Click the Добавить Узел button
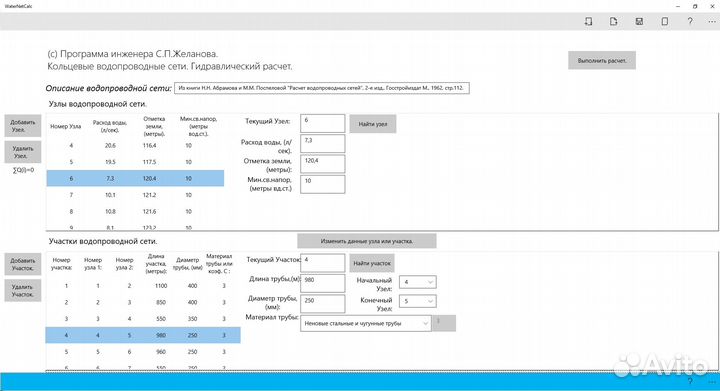The height and width of the screenshot is (391, 720). pyautogui.click(x=23, y=126)
